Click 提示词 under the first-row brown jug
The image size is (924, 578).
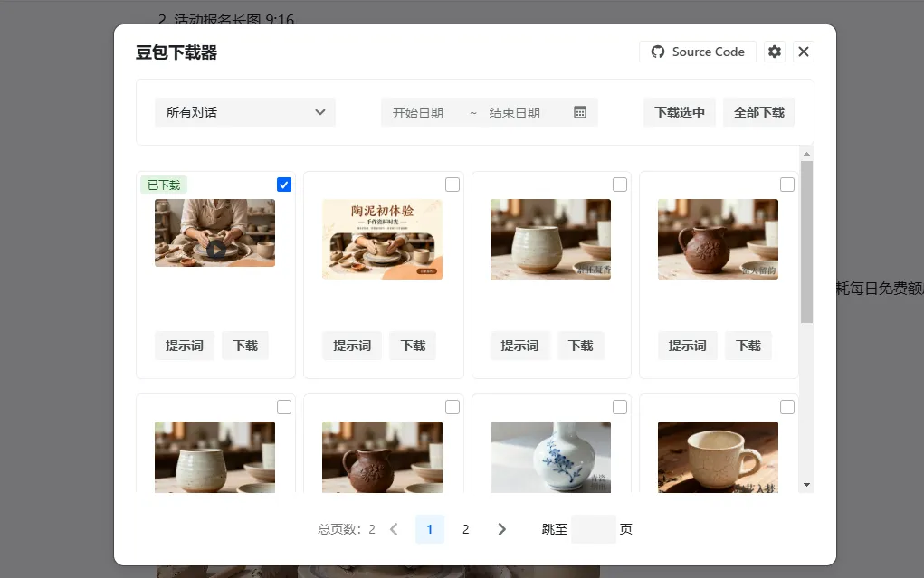687,346
